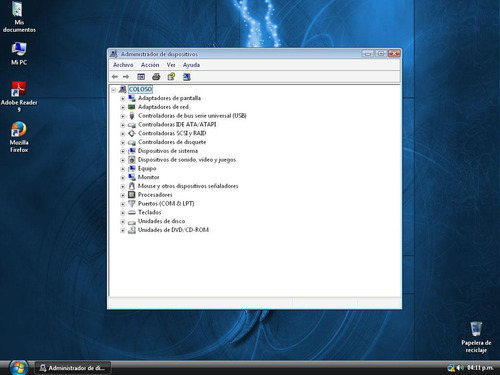Screen dimensions: 500x375
Task: Click the Print toolbar icon
Action: click(156, 77)
